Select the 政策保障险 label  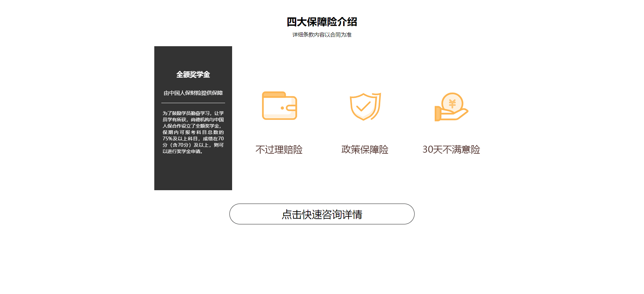(365, 149)
